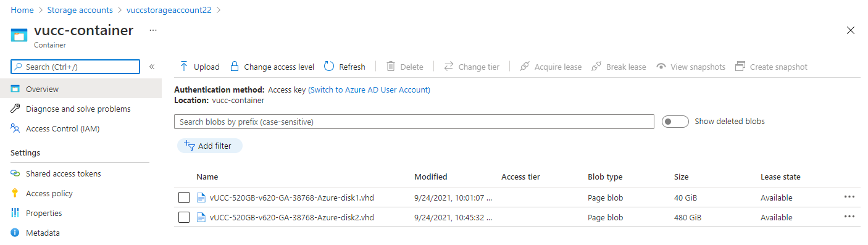This screenshot has width=868, height=245.
Task: Check the box for Azure-disk1.vhd
Action: click(183, 197)
